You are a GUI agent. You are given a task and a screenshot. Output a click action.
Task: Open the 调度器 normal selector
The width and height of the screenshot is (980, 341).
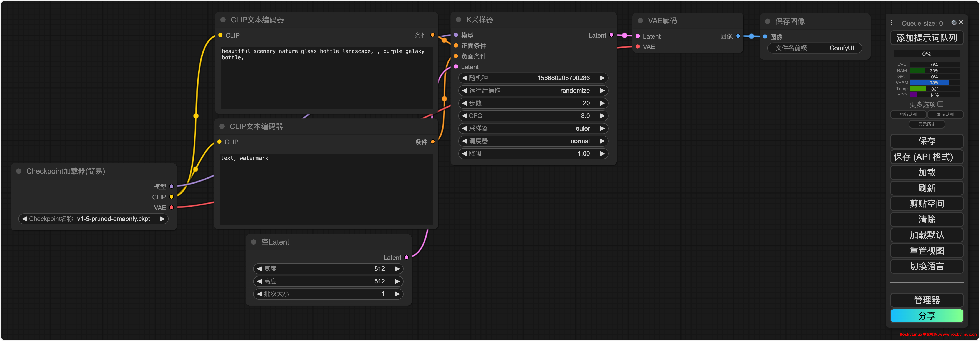coord(533,141)
